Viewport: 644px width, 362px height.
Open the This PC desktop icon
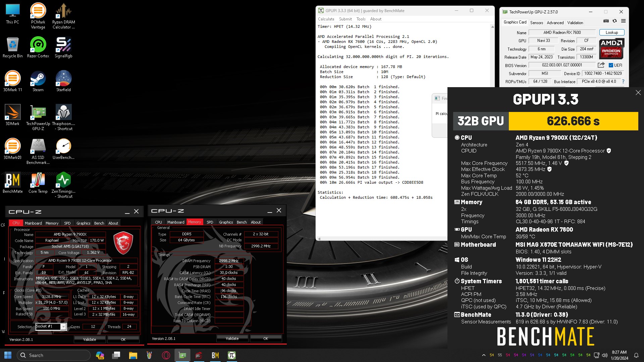(12, 14)
